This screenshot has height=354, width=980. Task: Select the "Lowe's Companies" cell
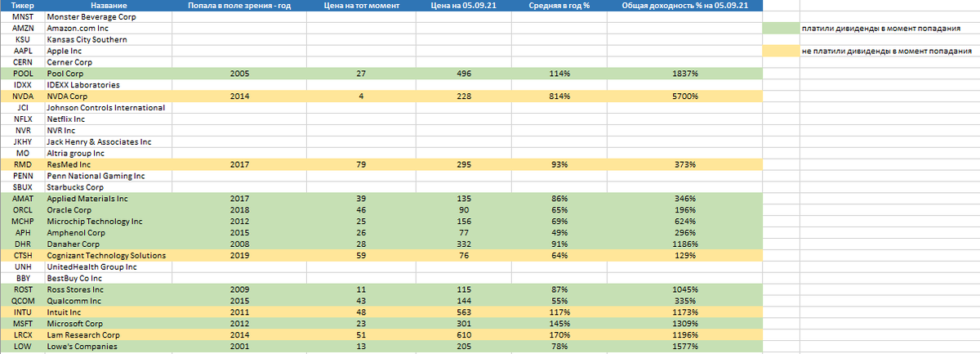click(109, 347)
